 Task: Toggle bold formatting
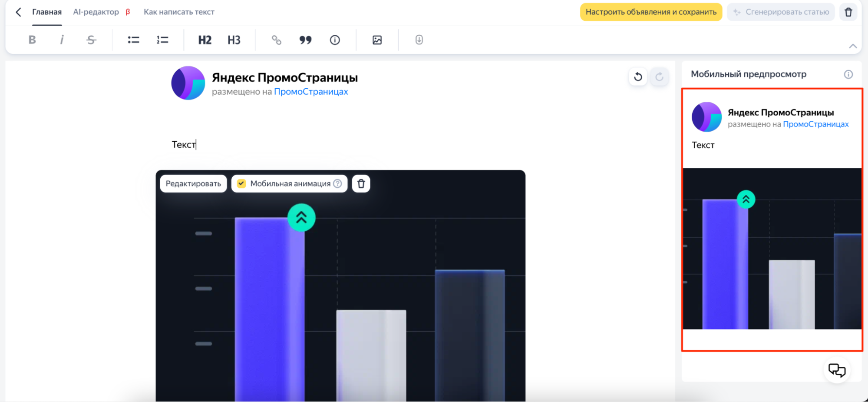pyautogui.click(x=32, y=40)
